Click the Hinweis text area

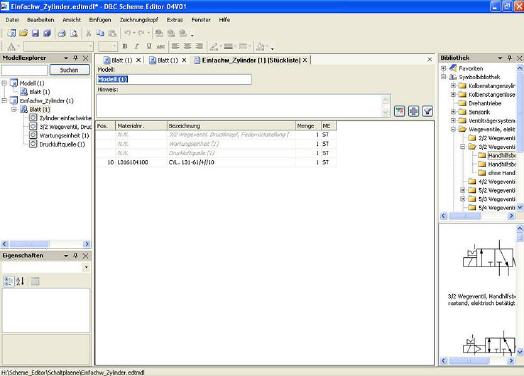(x=243, y=106)
